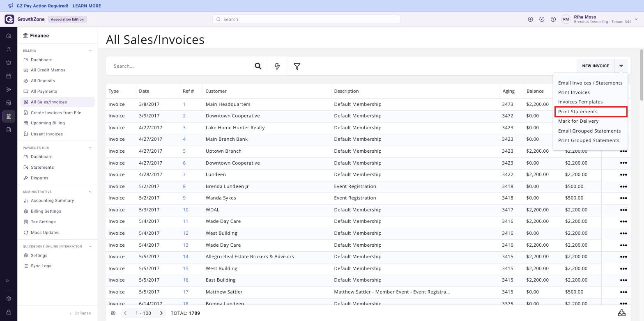The width and height of the screenshot is (644, 321).
Task: Click the plus add icon in top bar
Action: (530, 19)
